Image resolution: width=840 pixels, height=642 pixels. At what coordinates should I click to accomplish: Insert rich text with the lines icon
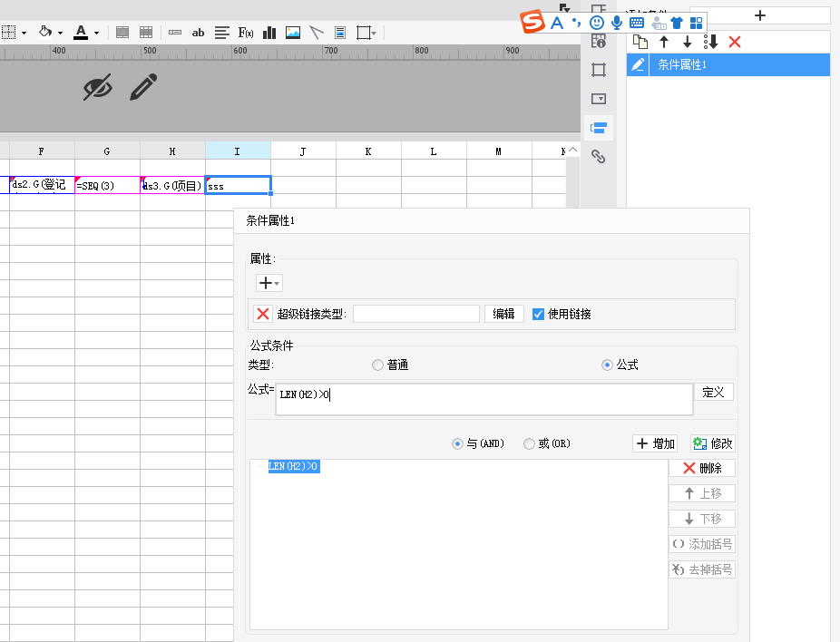click(221, 33)
